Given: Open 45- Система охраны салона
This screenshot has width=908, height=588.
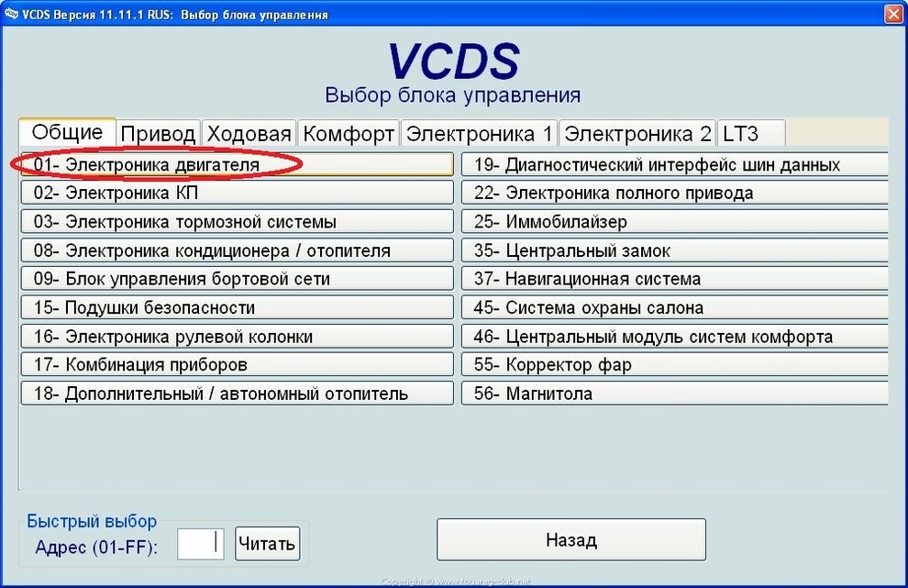Looking at the screenshot, I should [x=675, y=307].
